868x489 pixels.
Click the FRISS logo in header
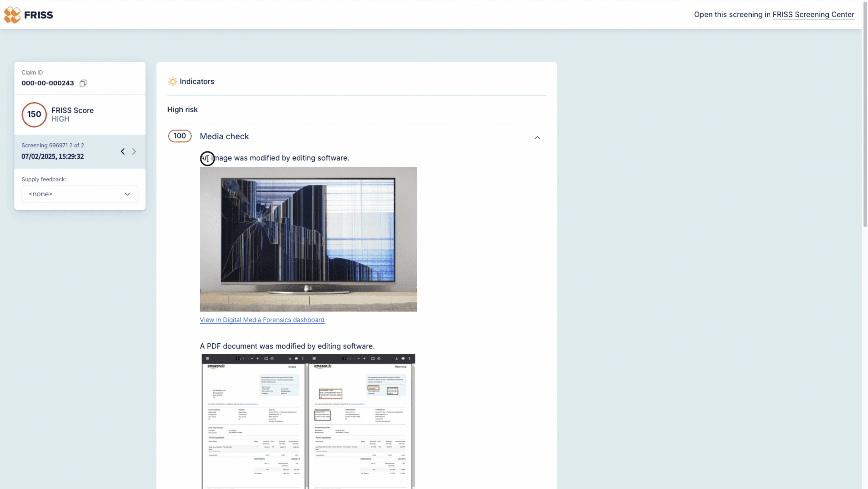28,15
